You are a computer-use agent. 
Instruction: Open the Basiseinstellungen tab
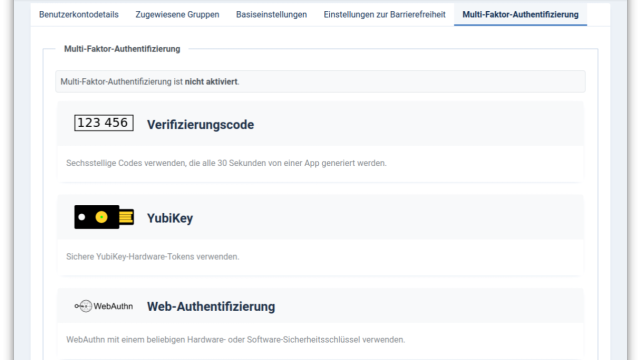(x=271, y=15)
